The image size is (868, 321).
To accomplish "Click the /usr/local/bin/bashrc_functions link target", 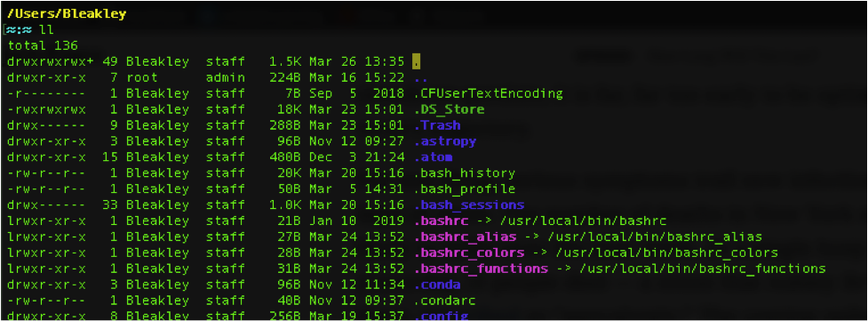I will (703, 269).
